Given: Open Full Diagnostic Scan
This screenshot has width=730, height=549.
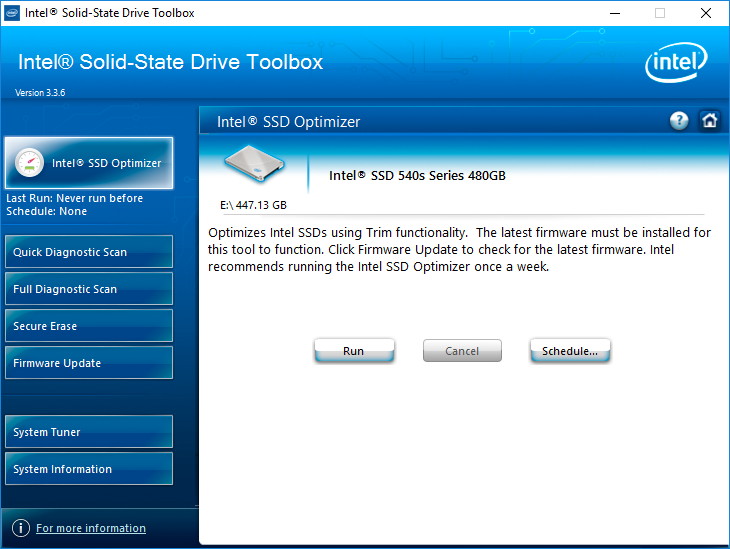Looking at the screenshot, I should click(x=89, y=289).
